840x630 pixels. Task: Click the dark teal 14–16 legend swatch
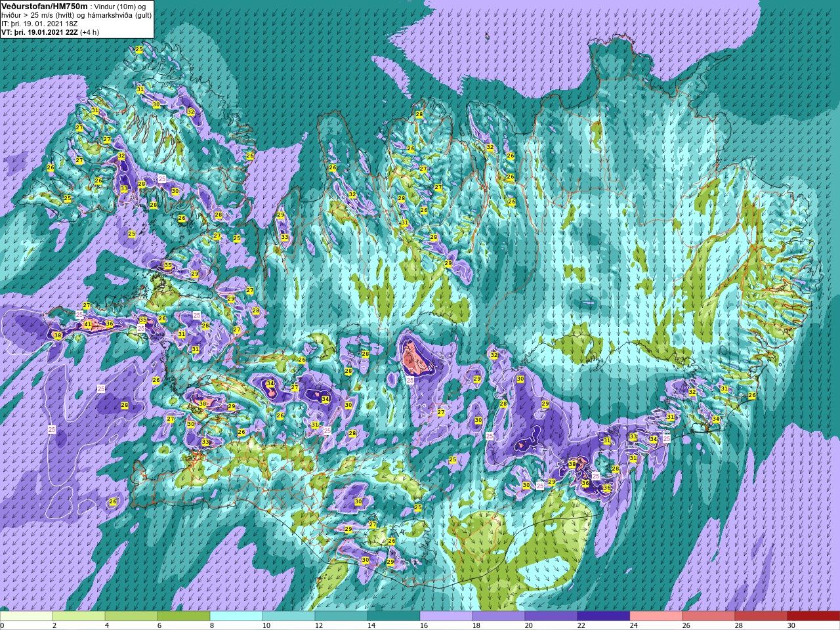[x=394, y=616]
